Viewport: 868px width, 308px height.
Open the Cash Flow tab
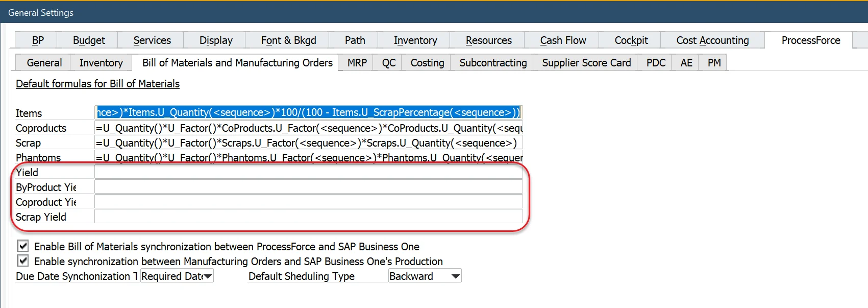pos(563,40)
